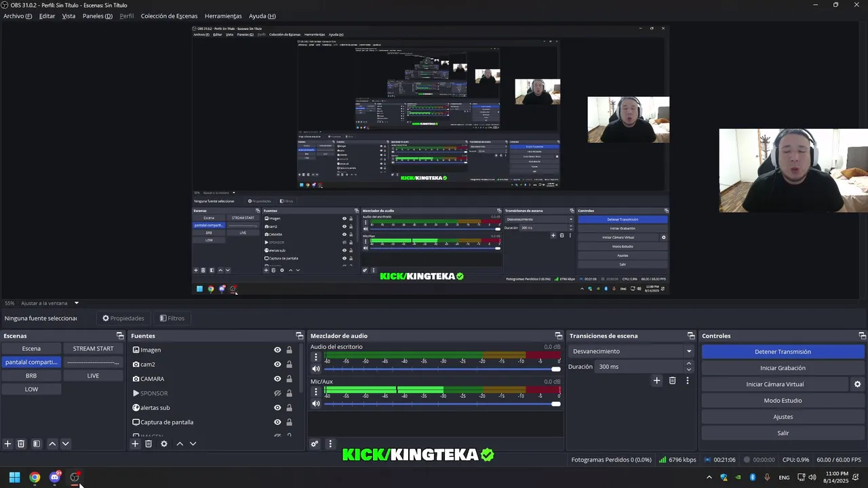Click Iniciar Grabación button

(783, 368)
